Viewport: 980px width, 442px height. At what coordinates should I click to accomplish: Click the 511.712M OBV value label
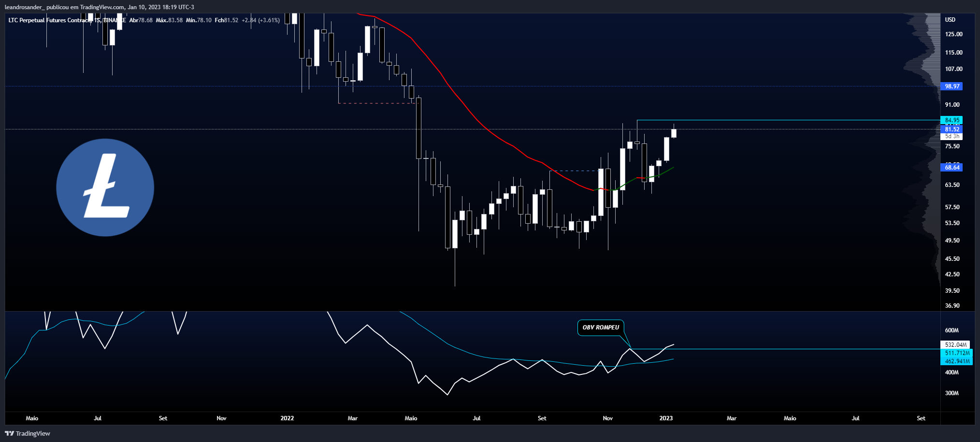tap(957, 353)
